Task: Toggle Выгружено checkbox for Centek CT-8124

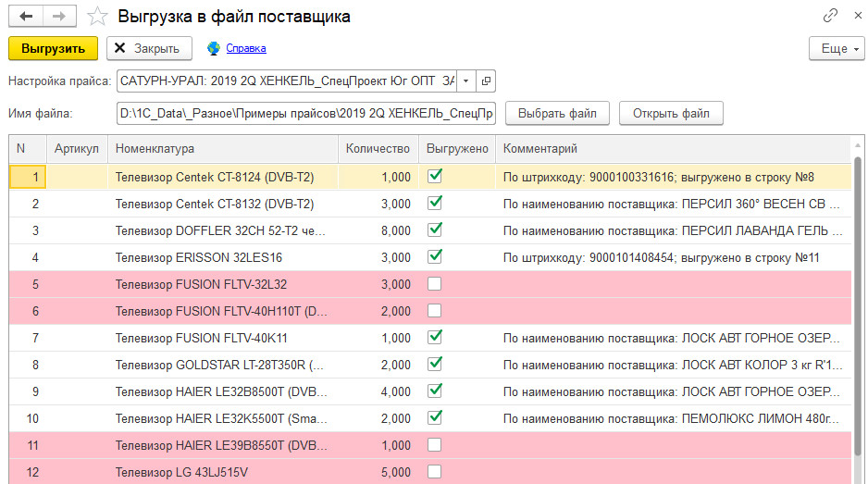Action: pyautogui.click(x=435, y=177)
